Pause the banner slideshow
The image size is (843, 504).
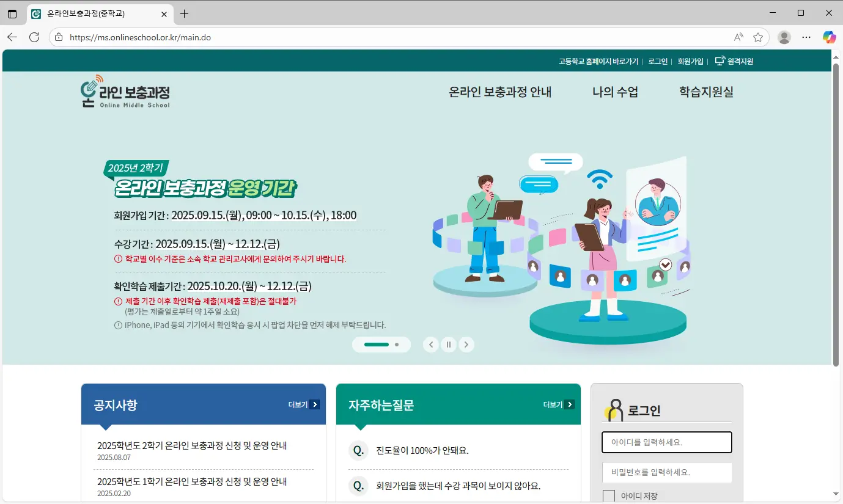[x=449, y=345]
